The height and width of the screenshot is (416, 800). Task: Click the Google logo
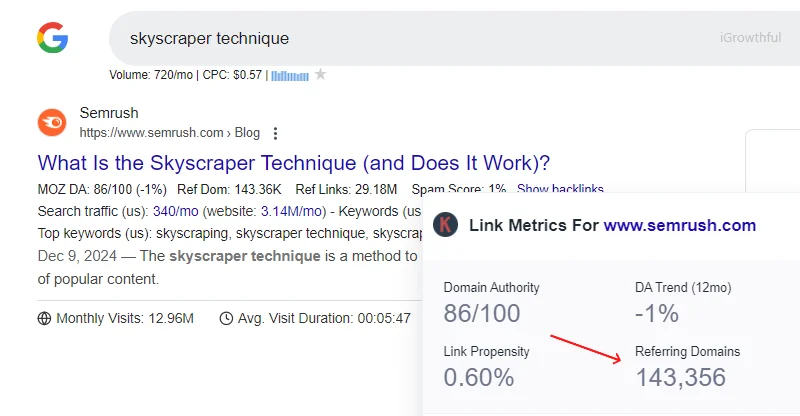point(53,38)
